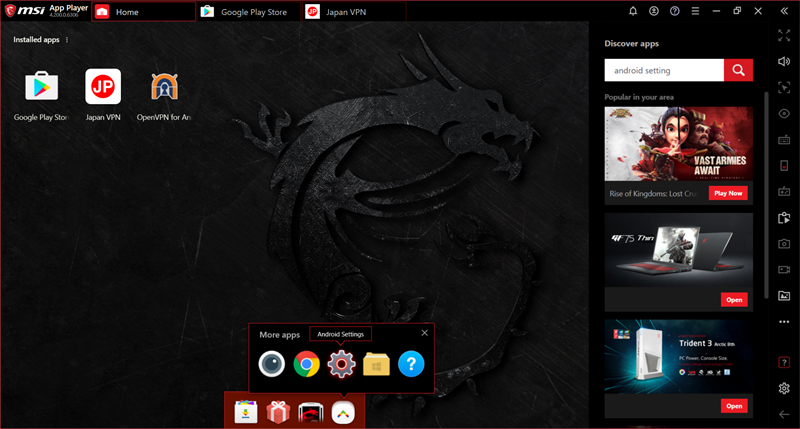The width and height of the screenshot is (800, 429).
Task: Open the Media Manager folder in More apps
Action: coord(376,364)
